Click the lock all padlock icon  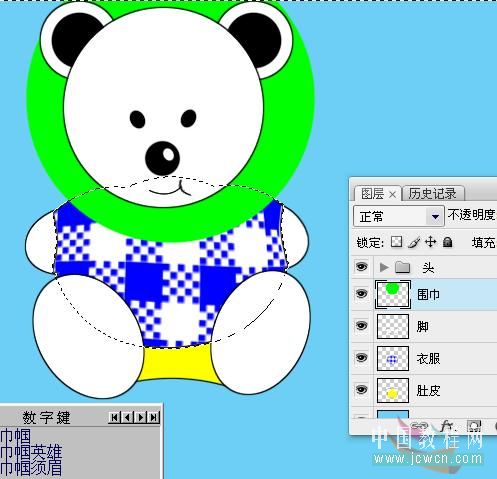click(x=447, y=242)
